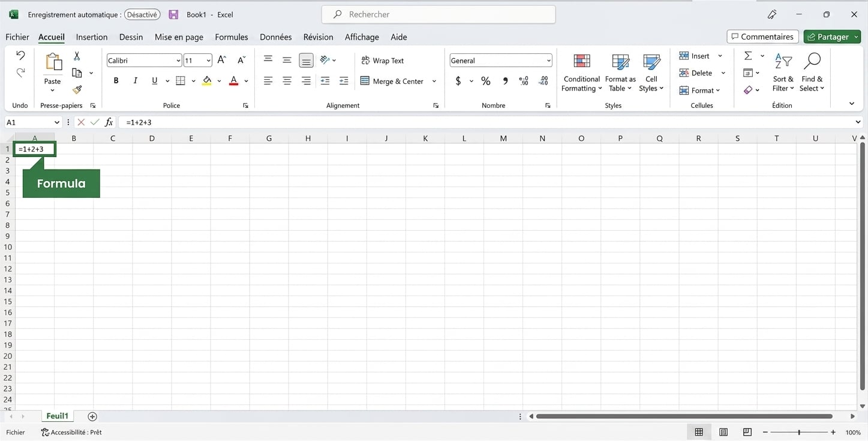Add a new sheet with the plus icon
This screenshot has height=441, width=868.
92,416
